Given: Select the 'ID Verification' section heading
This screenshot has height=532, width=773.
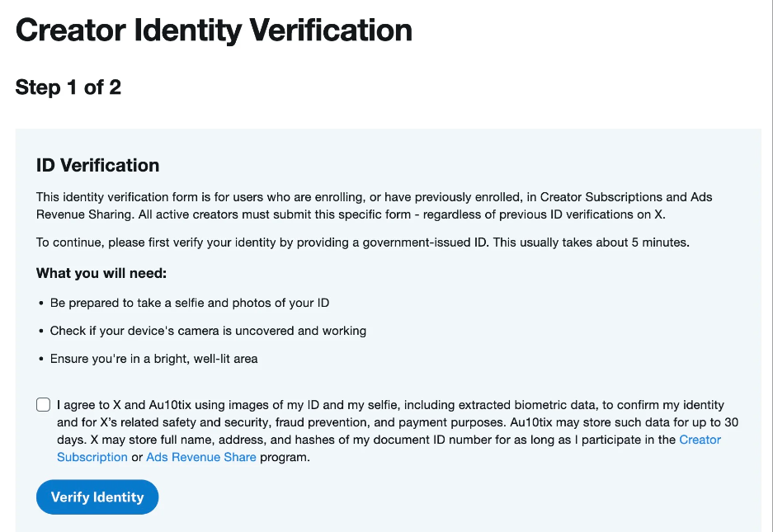Looking at the screenshot, I should tap(97, 165).
